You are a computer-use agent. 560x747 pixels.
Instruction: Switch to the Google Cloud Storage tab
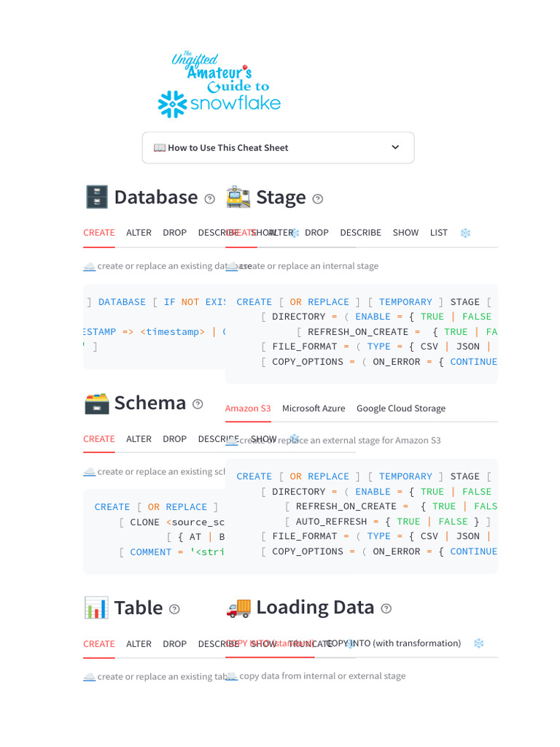(401, 409)
